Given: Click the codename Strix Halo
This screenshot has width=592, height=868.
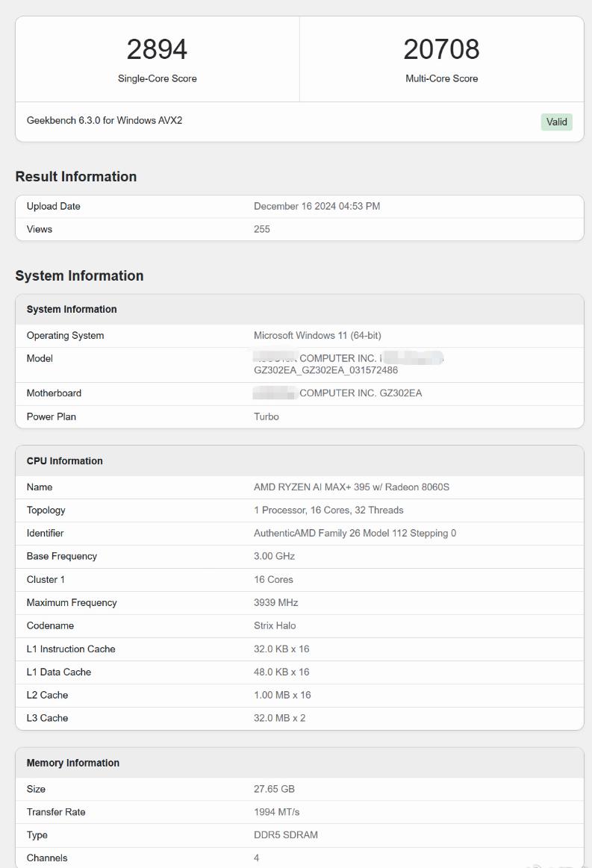Looking at the screenshot, I should click(275, 625).
